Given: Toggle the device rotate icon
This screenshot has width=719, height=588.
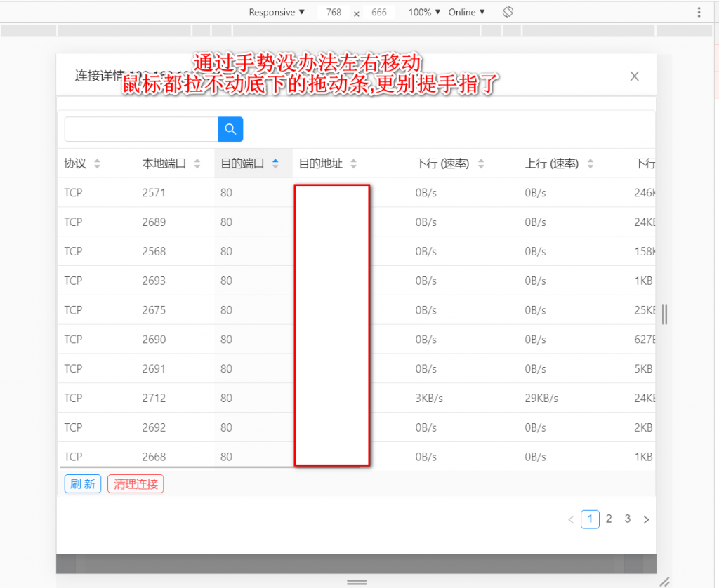Looking at the screenshot, I should tap(508, 12).
